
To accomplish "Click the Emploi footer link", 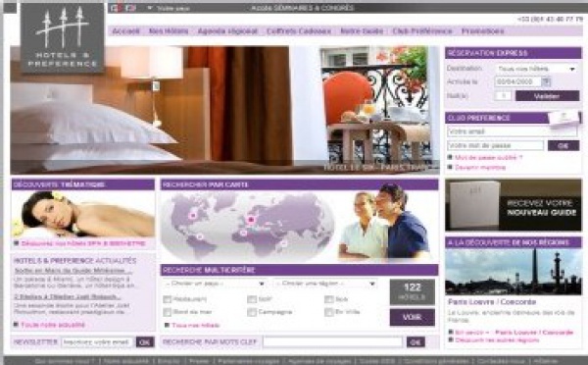I will (x=169, y=361).
